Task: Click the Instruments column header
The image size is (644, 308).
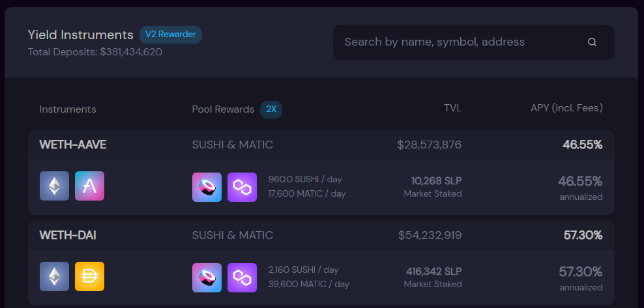Action: coord(68,109)
